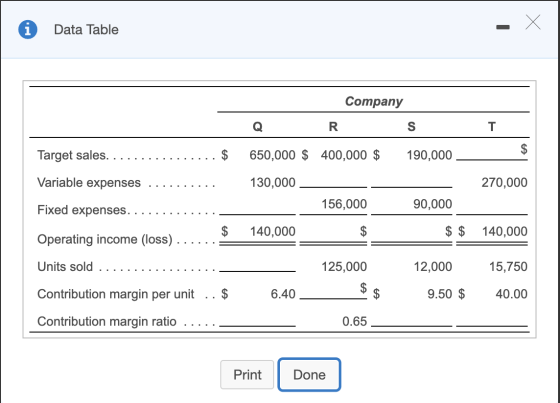
Task: Click Contribution margin per unit label
Action: click(x=116, y=294)
